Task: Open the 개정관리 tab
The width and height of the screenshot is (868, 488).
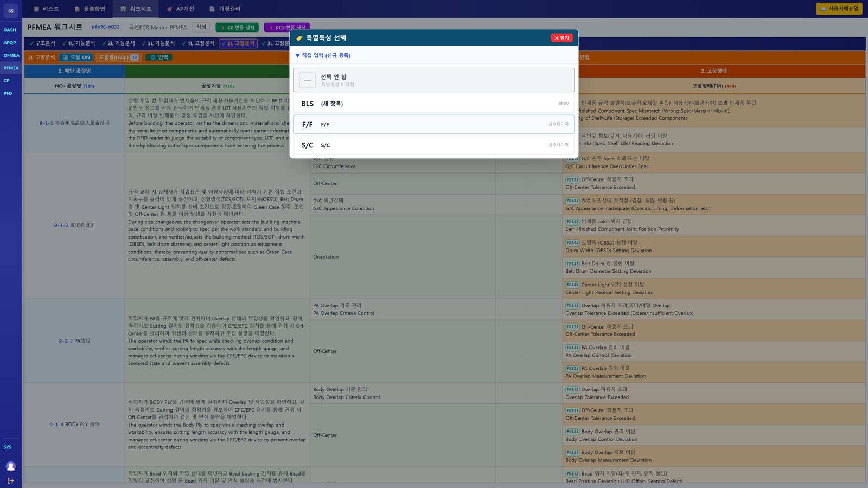Action: 225,9
